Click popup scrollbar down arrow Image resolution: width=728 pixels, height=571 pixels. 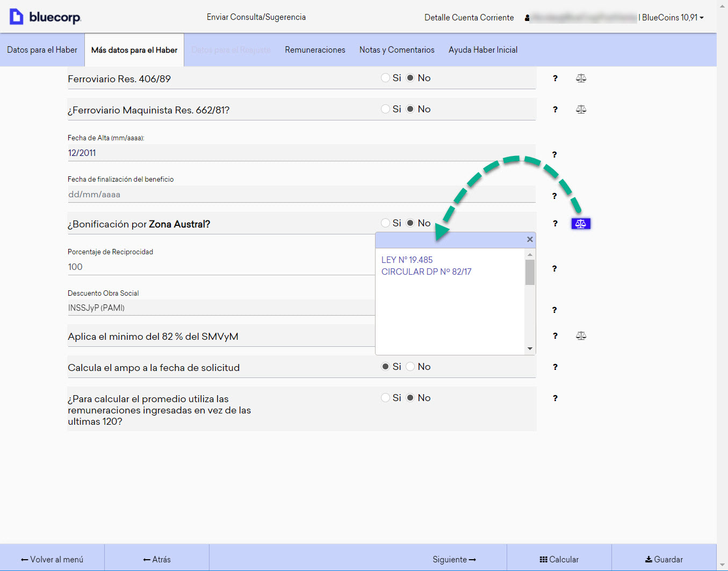tap(530, 349)
